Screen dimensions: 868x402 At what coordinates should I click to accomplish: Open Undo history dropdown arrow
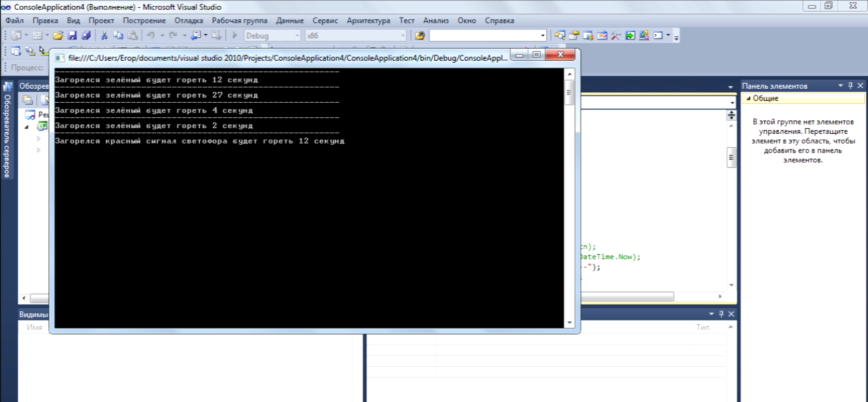(162, 36)
